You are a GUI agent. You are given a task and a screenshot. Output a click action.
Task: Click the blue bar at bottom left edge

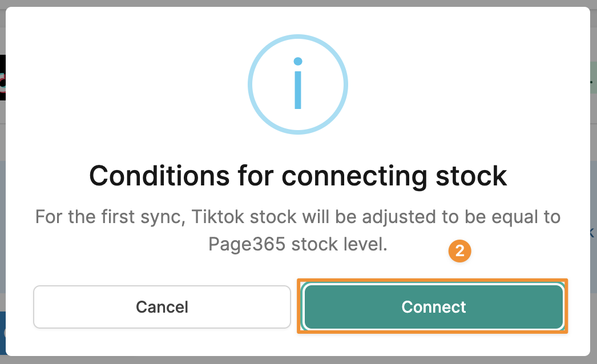coord(3,333)
